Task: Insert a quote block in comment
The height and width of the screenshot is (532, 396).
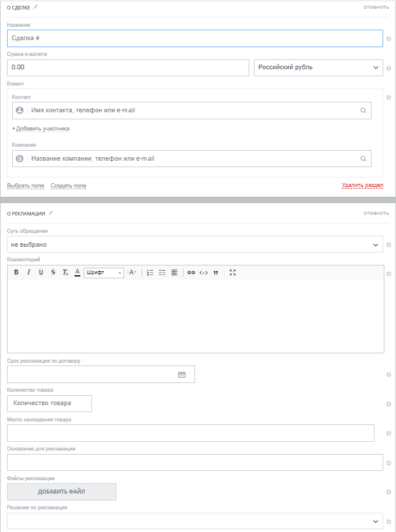Action: coord(215,272)
